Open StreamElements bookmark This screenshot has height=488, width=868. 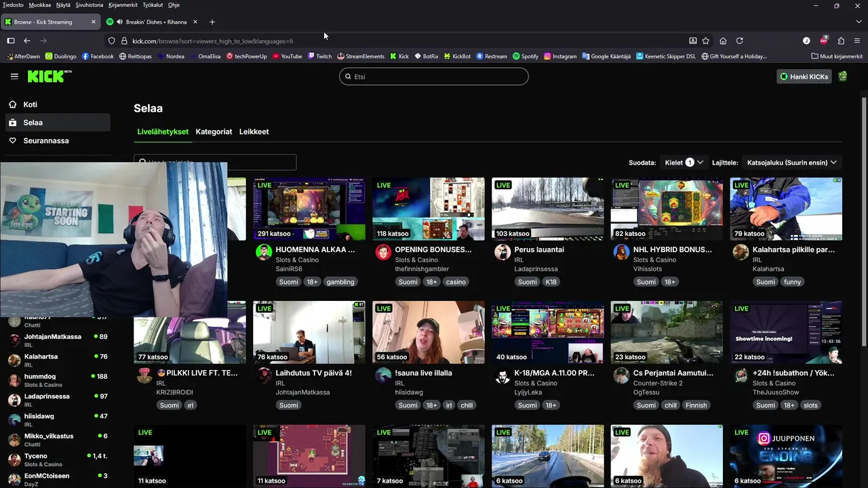[x=360, y=56]
